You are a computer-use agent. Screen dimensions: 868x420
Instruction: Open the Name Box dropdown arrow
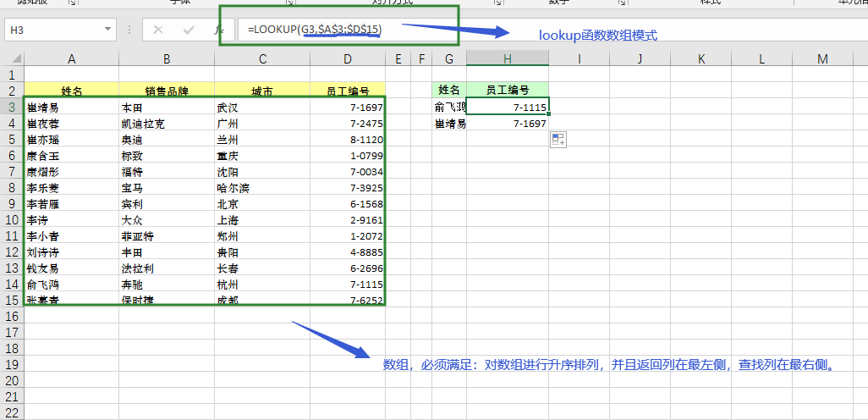coord(107,30)
